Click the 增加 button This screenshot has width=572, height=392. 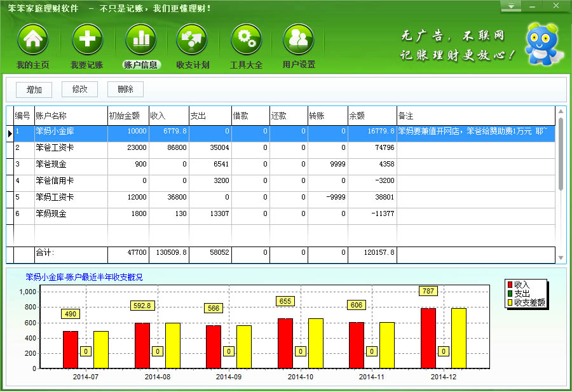coord(34,90)
